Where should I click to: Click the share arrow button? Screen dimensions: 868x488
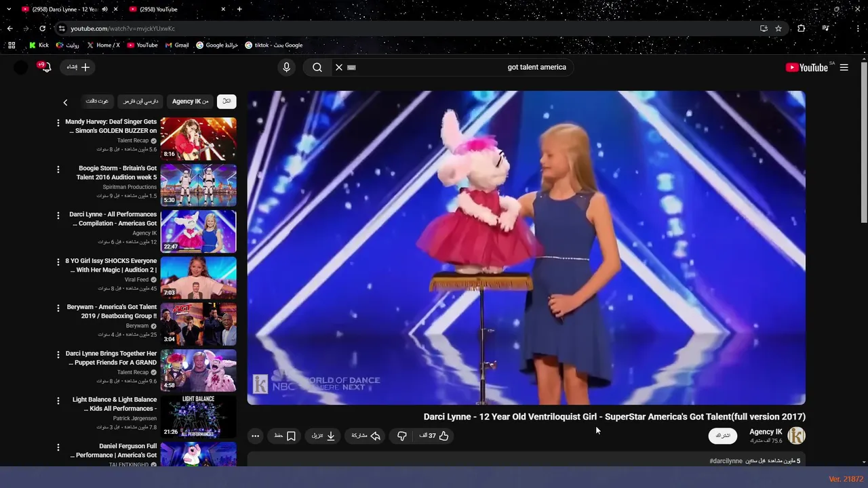[x=366, y=436]
